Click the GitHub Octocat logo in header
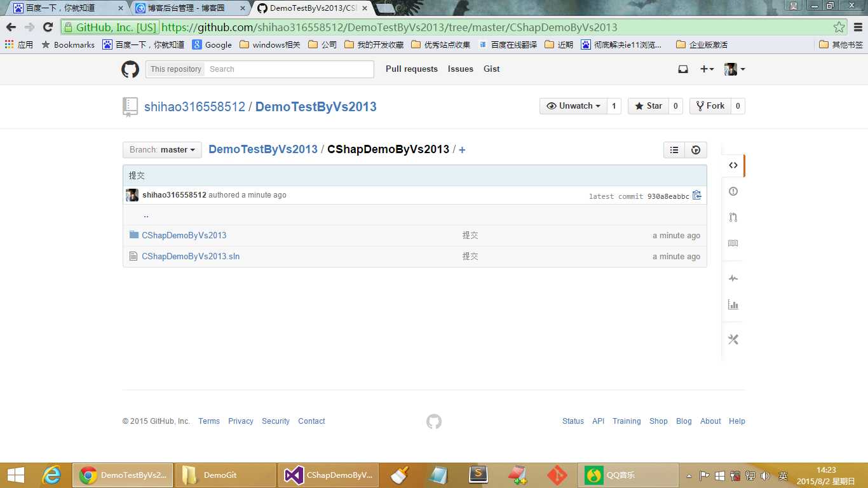 point(130,69)
